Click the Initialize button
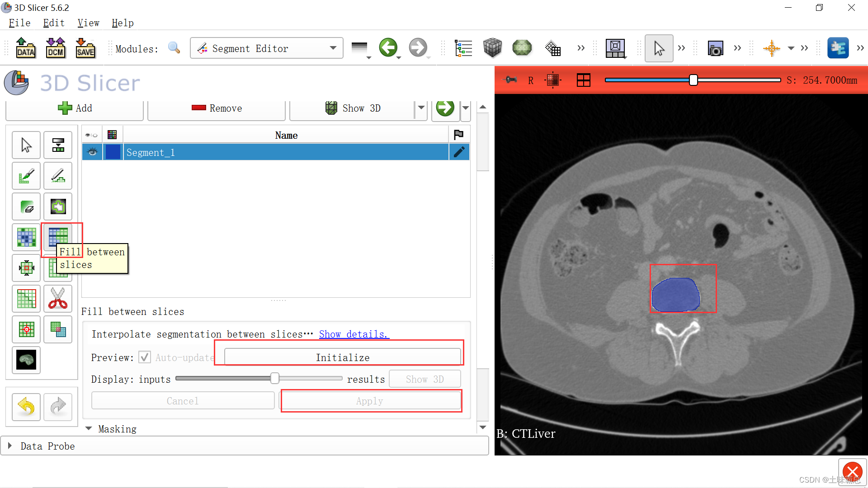Image resolution: width=868 pixels, height=488 pixels. pos(342,357)
